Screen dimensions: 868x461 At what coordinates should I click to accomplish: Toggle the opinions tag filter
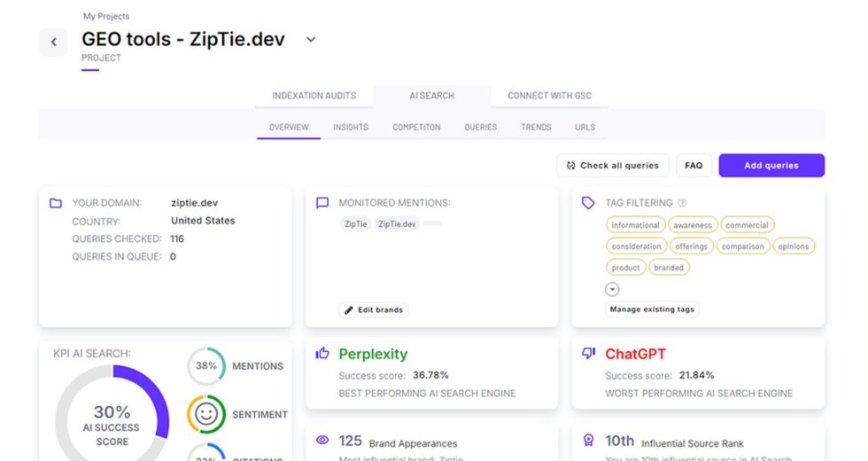click(794, 246)
